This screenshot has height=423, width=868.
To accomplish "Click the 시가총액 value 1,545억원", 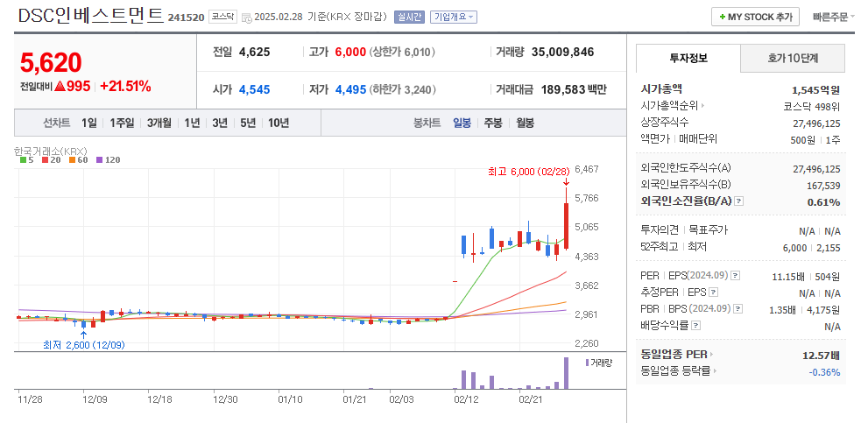I will pos(816,89).
